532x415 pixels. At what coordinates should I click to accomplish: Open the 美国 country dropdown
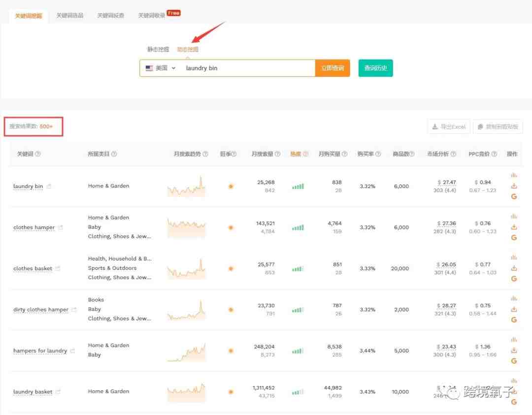pyautogui.click(x=161, y=68)
